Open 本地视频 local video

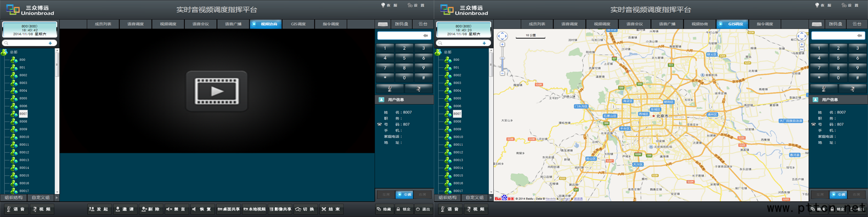click(255, 209)
